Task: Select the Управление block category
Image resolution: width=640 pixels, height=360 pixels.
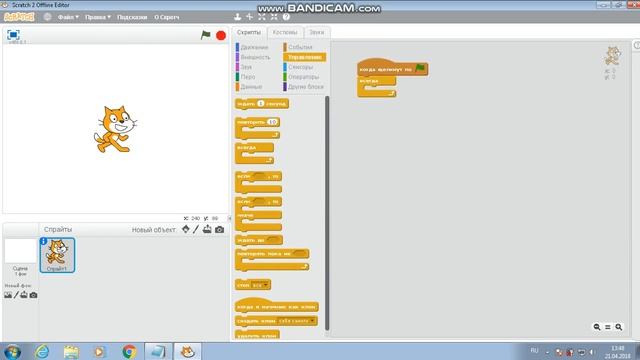Action: (x=304, y=57)
